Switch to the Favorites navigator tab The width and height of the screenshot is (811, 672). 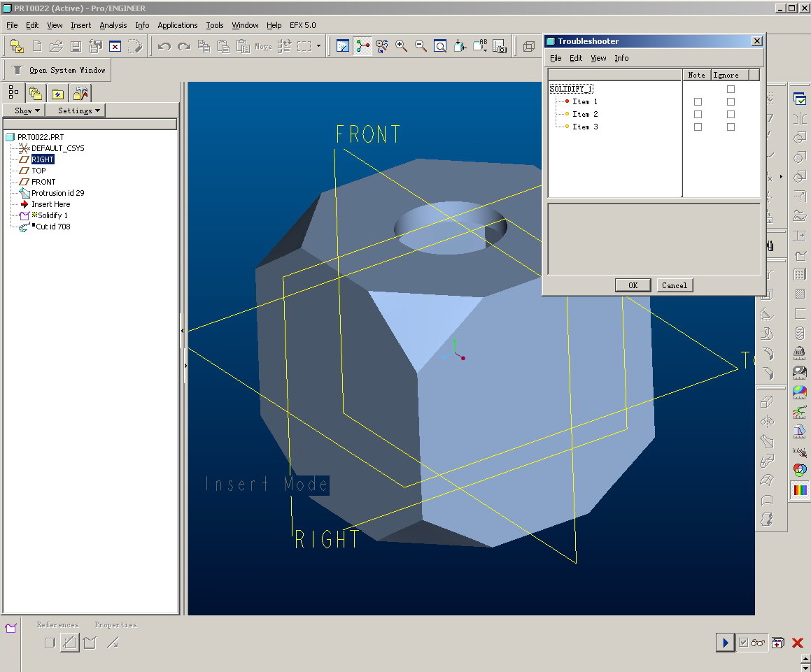pos(57,94)
